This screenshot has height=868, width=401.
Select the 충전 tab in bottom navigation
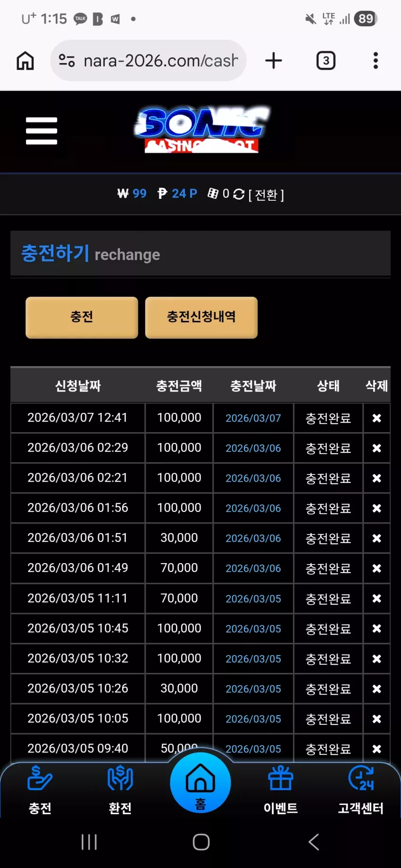coord(40,790)
